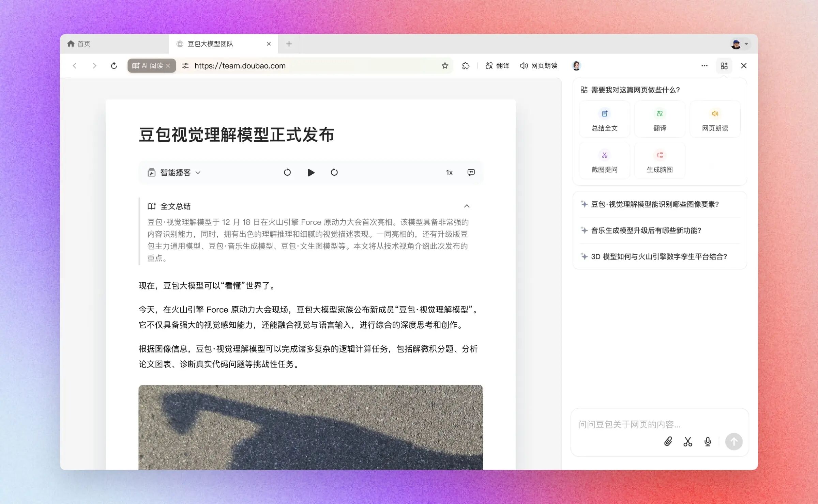Select the 生成脑图 action card

(660, 160)
